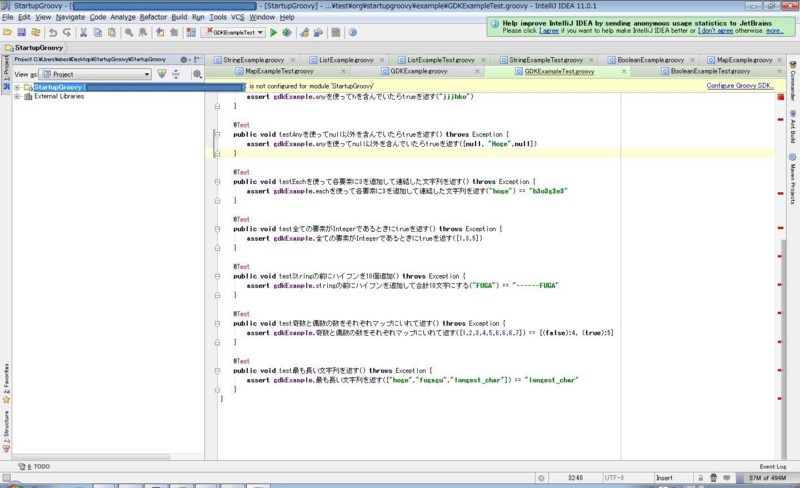Click the Help question mark icon
This screenshot has height=488, width=800.
(353, 32)
